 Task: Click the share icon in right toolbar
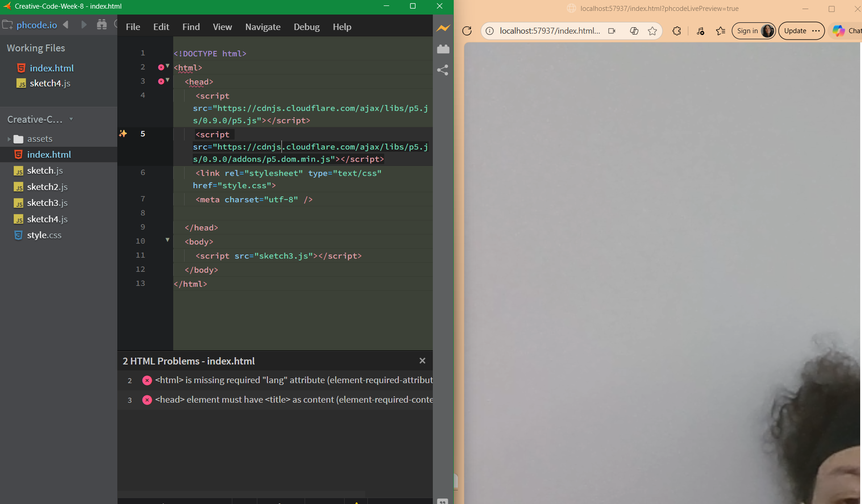(443, 70)
